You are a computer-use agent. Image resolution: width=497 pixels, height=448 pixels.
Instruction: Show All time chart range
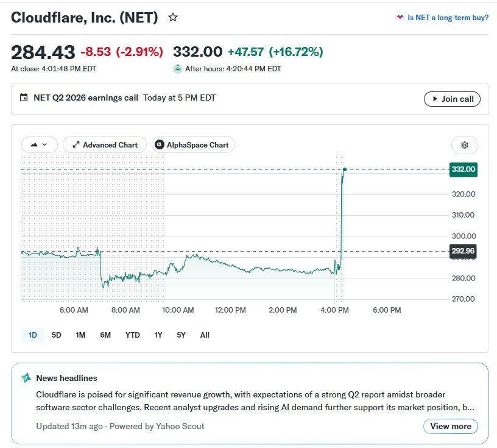pos(205,335)
